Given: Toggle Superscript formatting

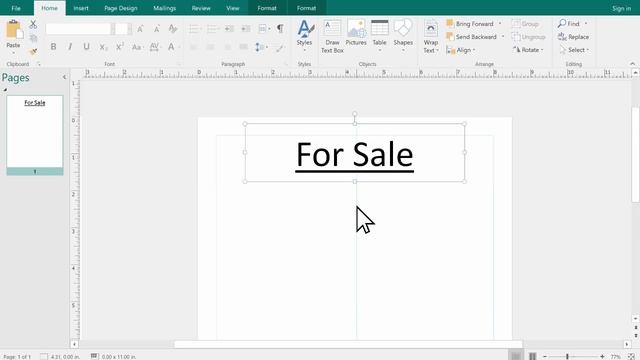Looking at the screenshot, I should click(119, 47).
